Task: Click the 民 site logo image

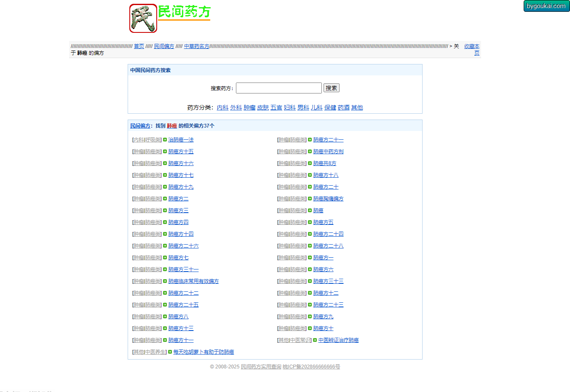Action: 143,18
